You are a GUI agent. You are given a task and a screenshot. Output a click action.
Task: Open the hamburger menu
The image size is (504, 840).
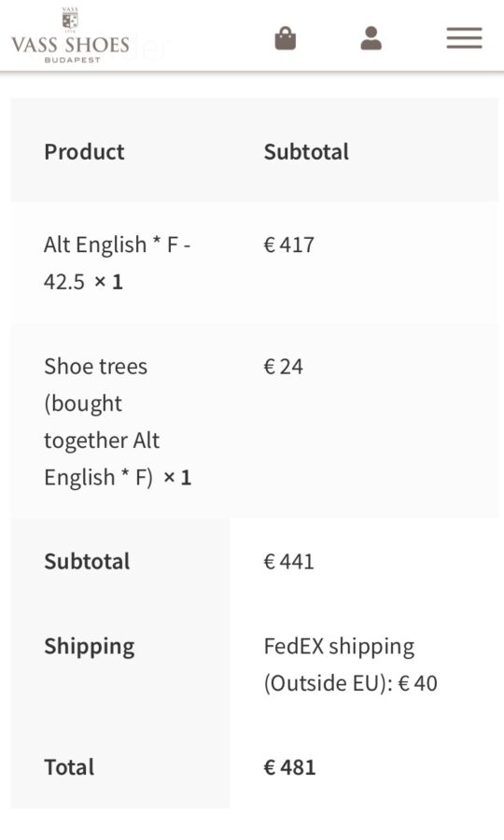465,38
